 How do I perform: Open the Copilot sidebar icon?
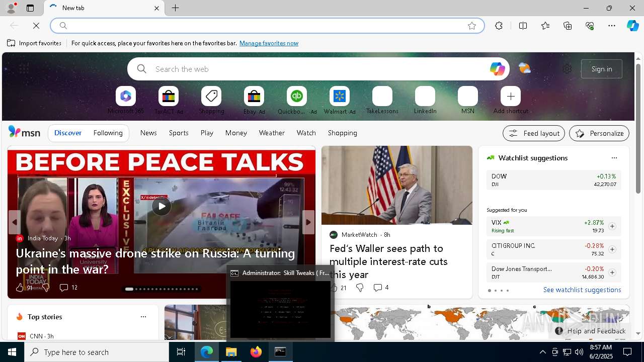632,26
